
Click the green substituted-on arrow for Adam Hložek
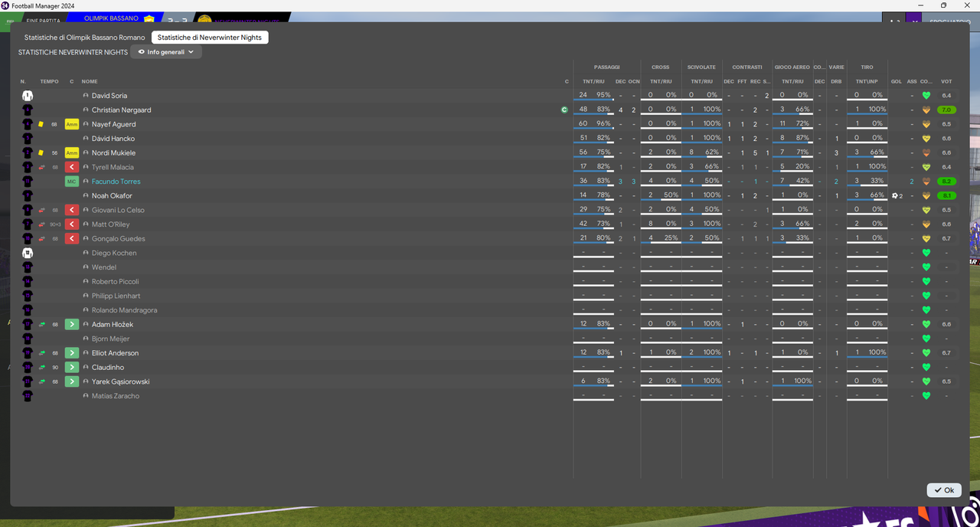(x=72, y=325)
